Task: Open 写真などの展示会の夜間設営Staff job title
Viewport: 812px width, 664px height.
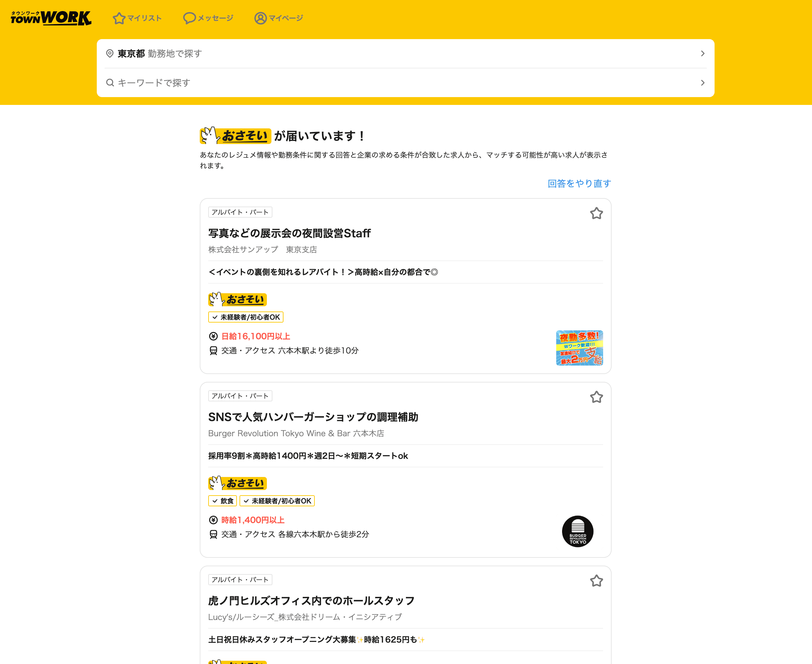Action: [289, 233]
